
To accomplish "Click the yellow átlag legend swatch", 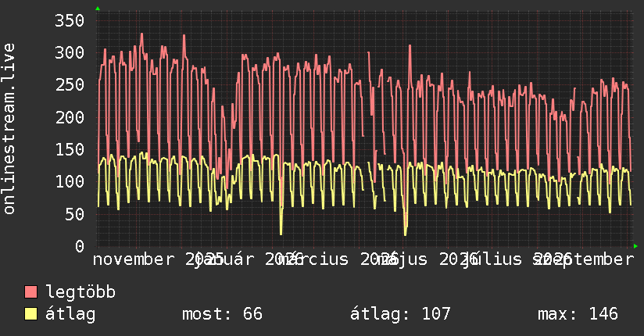I will [30, 314].
